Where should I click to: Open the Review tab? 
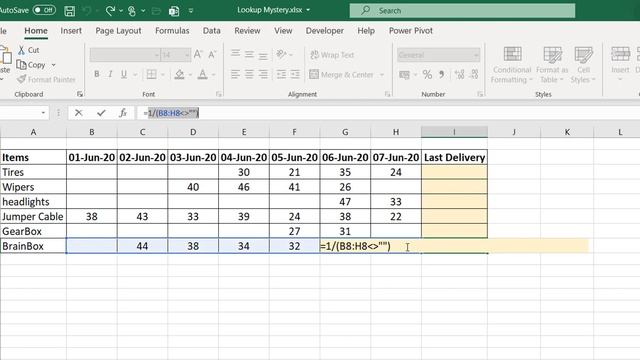click(247, 31)
